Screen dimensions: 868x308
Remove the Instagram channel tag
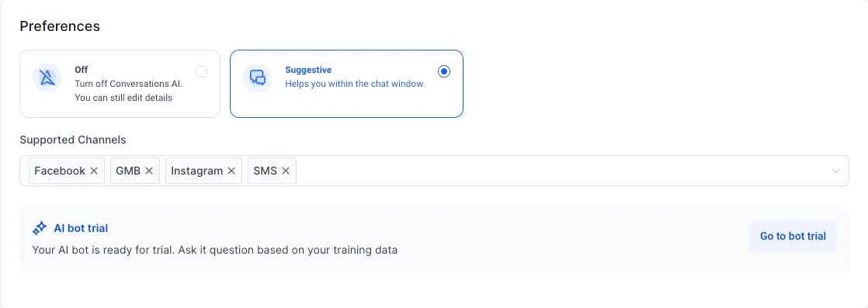pos(231,171)
